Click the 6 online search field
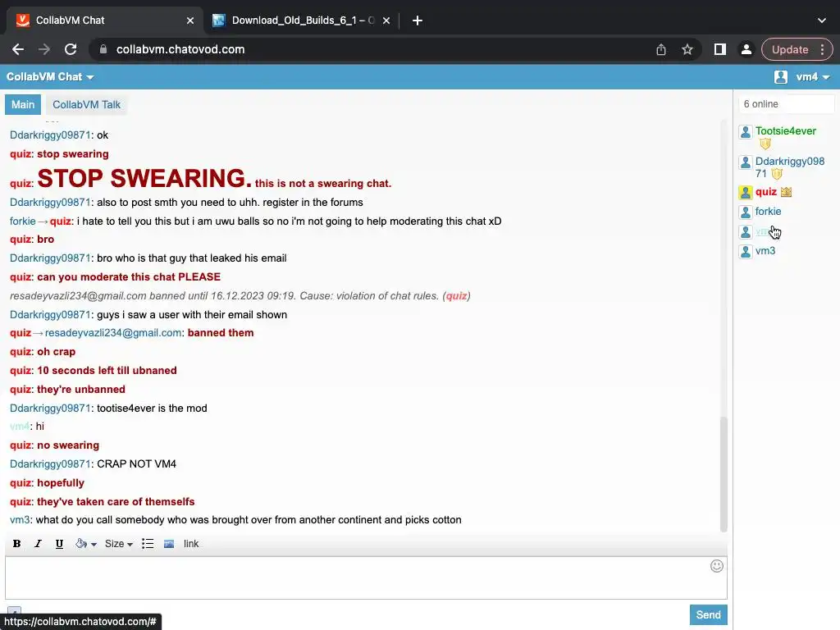 point(785,104)
